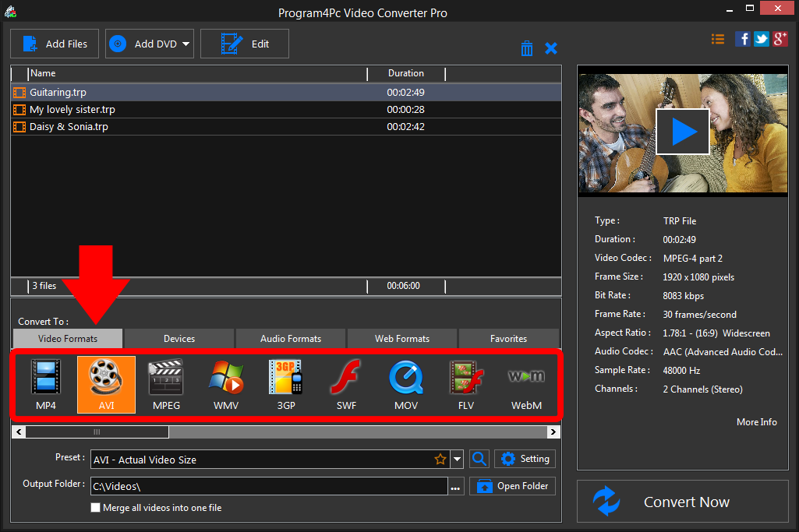Switch to the Devices tab
Image resolution: width=799 pixels, height=532 pixels.
[x=179, y=338]
